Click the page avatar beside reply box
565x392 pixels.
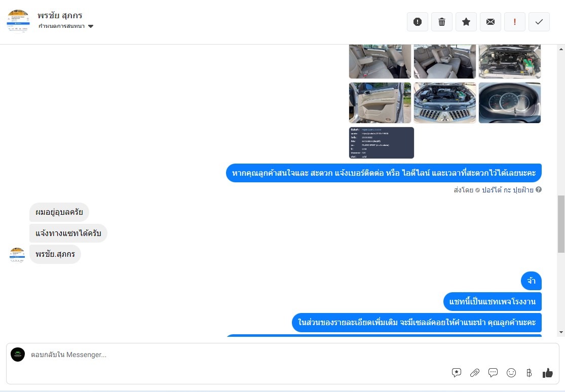[x=18, y=355]
